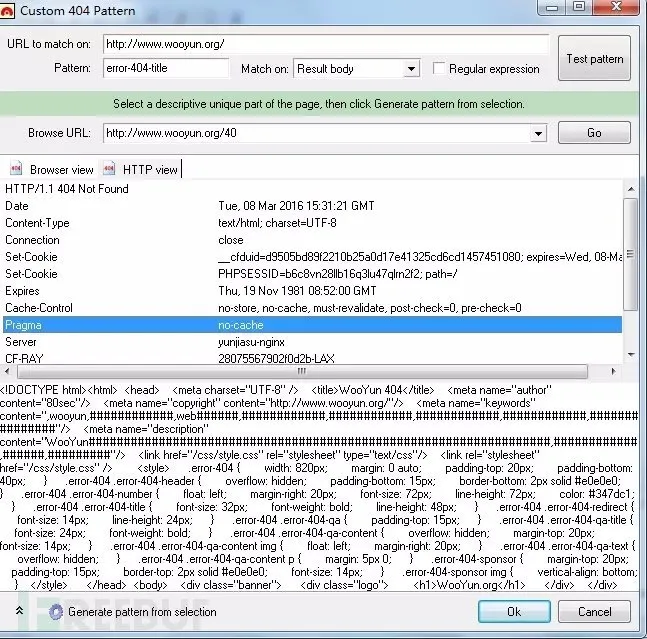Viewport: 647px width, 639px height.
Task: Expand the Browse URL history dropdown
Action: pyautogui.click(x=538, y=134)
